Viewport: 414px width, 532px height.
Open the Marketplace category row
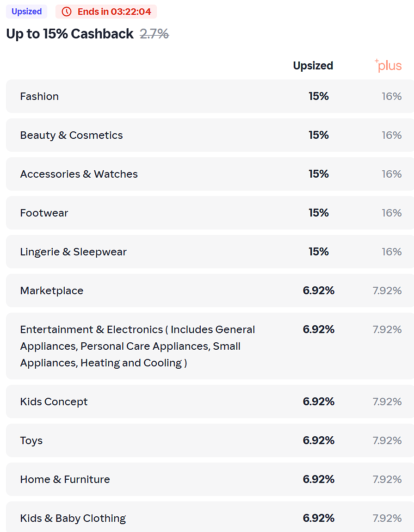210,291
